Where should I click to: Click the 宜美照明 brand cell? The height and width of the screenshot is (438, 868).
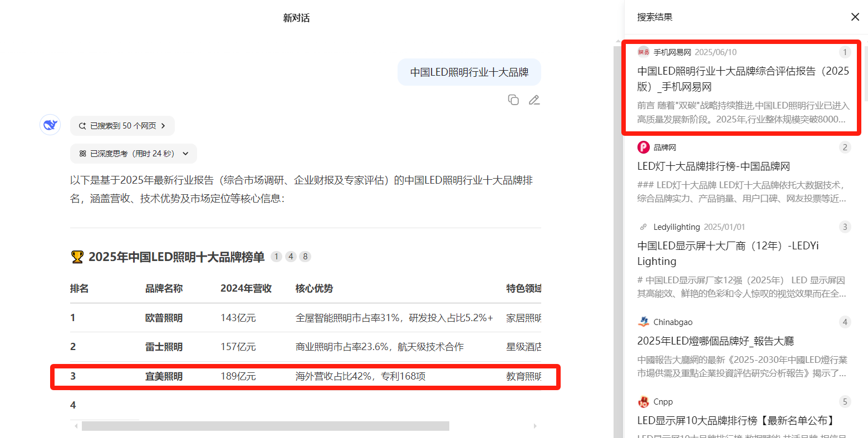click(x=164, y=376)
